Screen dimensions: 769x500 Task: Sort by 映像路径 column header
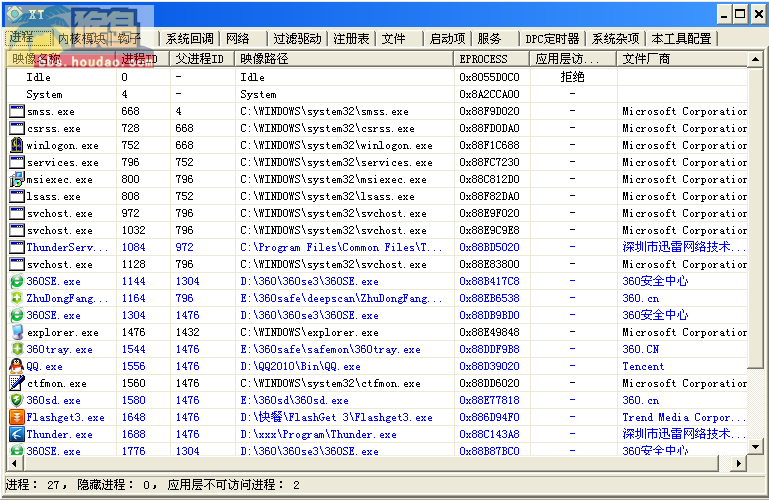[344, 59]
